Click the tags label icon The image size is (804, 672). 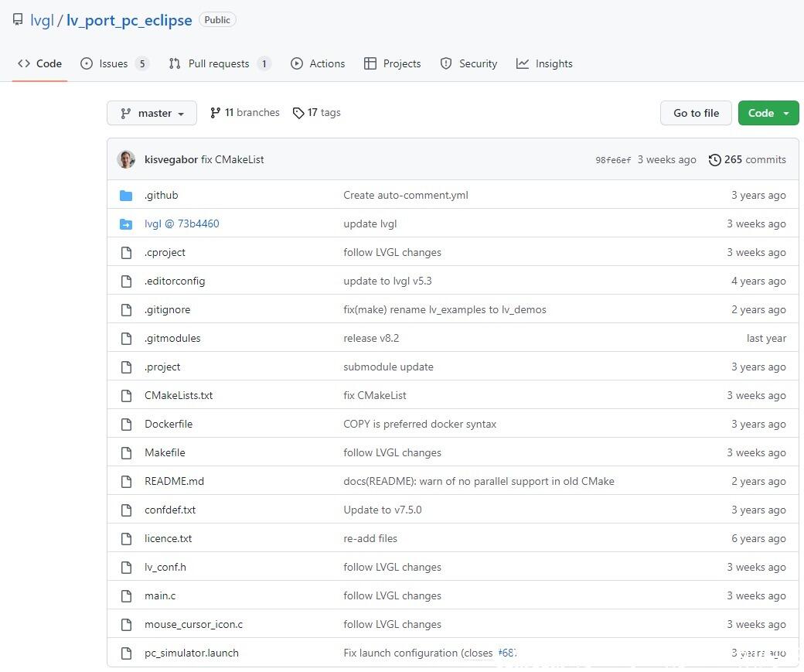[298, 113]
